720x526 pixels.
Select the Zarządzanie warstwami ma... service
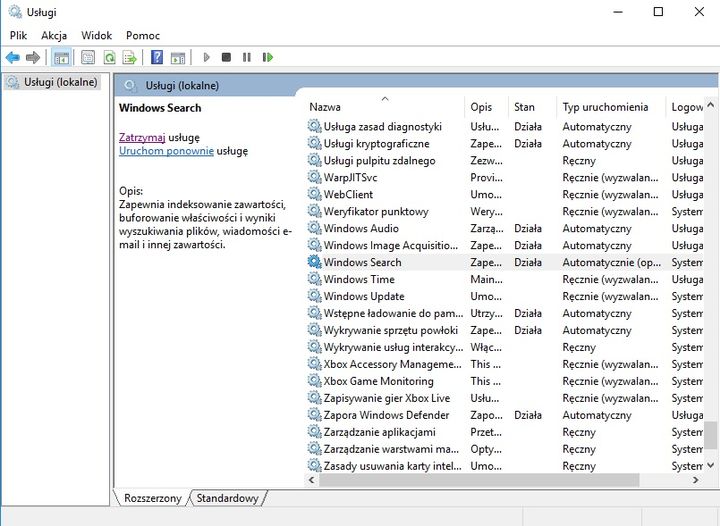504,449
